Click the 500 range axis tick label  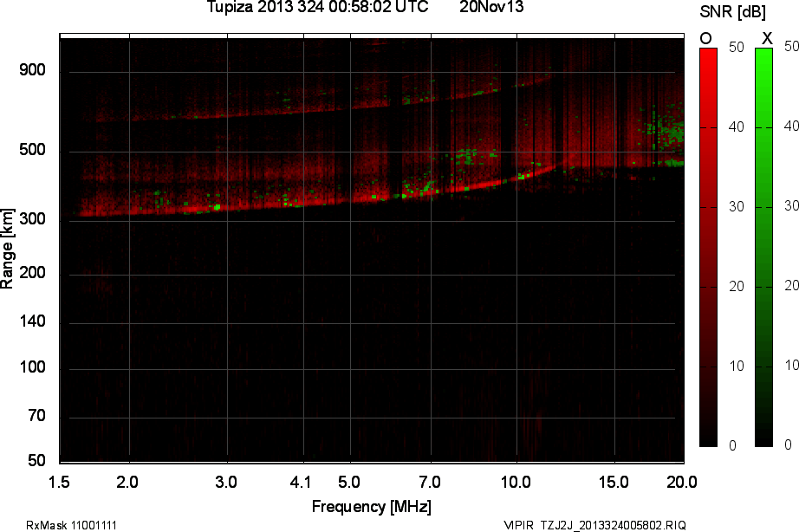[x=32, y=150]
